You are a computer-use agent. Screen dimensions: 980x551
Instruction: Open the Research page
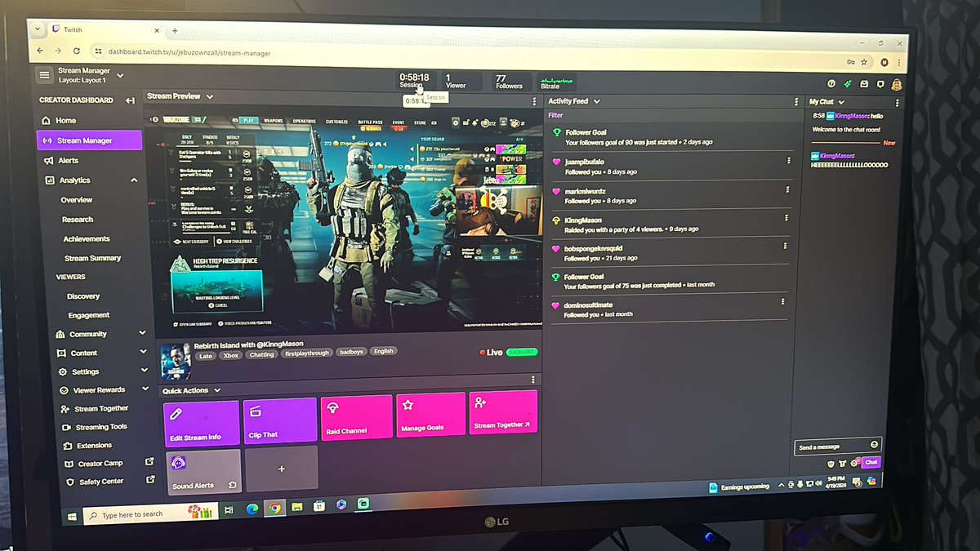pos(78,220)
